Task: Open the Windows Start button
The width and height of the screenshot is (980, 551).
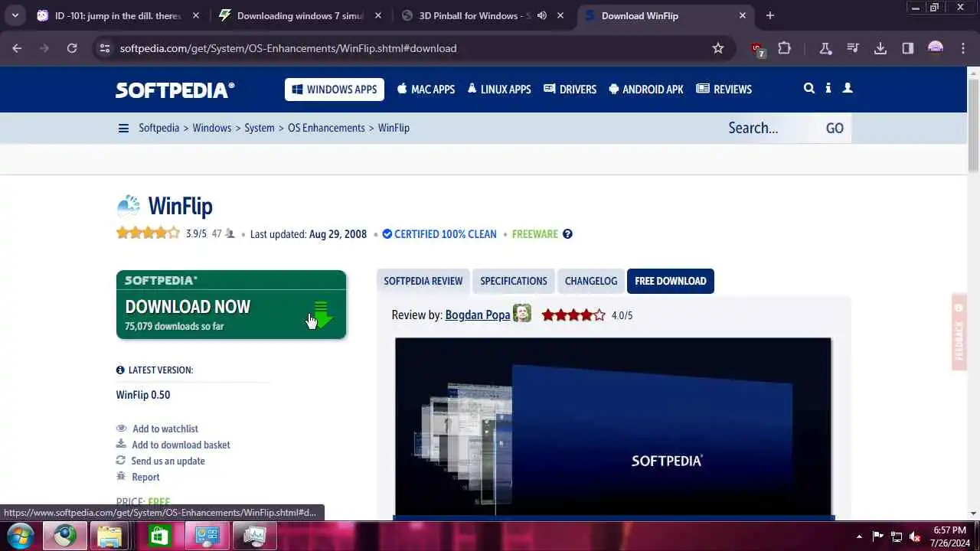Action: pos(19,536)
